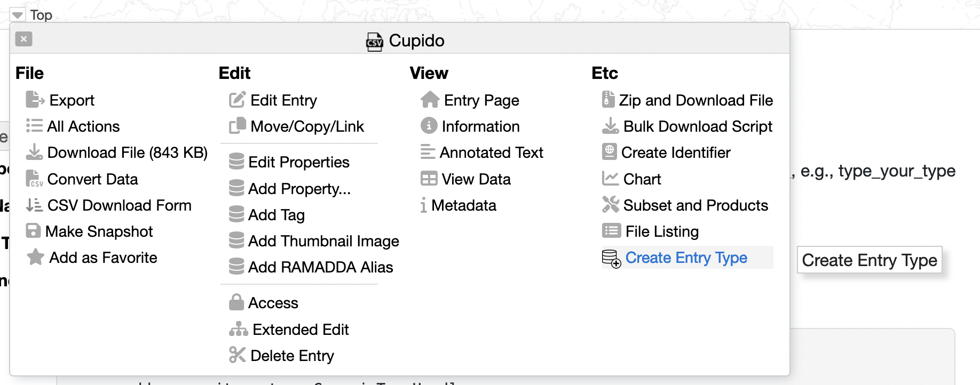
Task: Click the Add Thumbnail Image database icon
Action: click(x=236, y=240)
